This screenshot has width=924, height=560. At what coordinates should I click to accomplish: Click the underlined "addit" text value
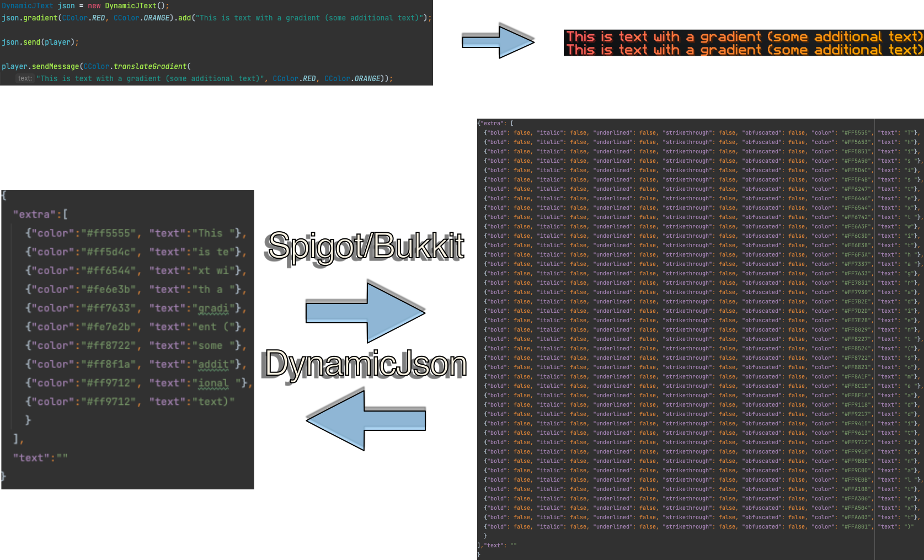(213, 365)
